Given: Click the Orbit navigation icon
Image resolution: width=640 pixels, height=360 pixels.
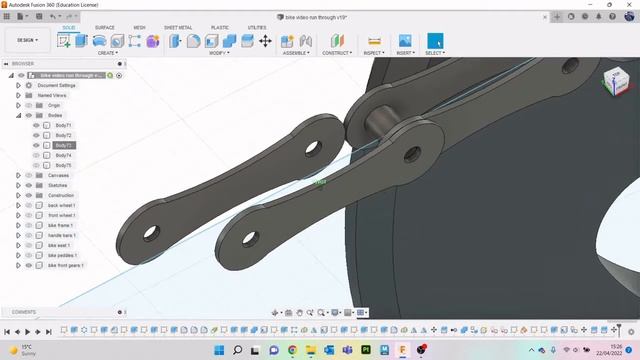Looking at the screenshot, I should click(x=275, y=313).
